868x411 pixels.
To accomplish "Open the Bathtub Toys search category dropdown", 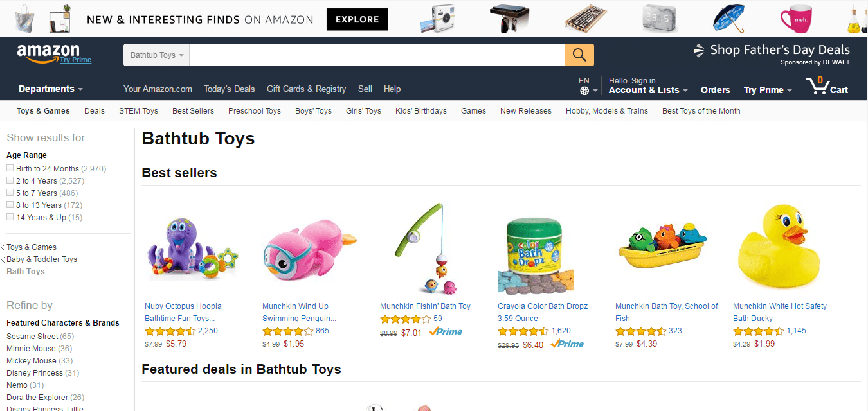I will tap(156, 55).
